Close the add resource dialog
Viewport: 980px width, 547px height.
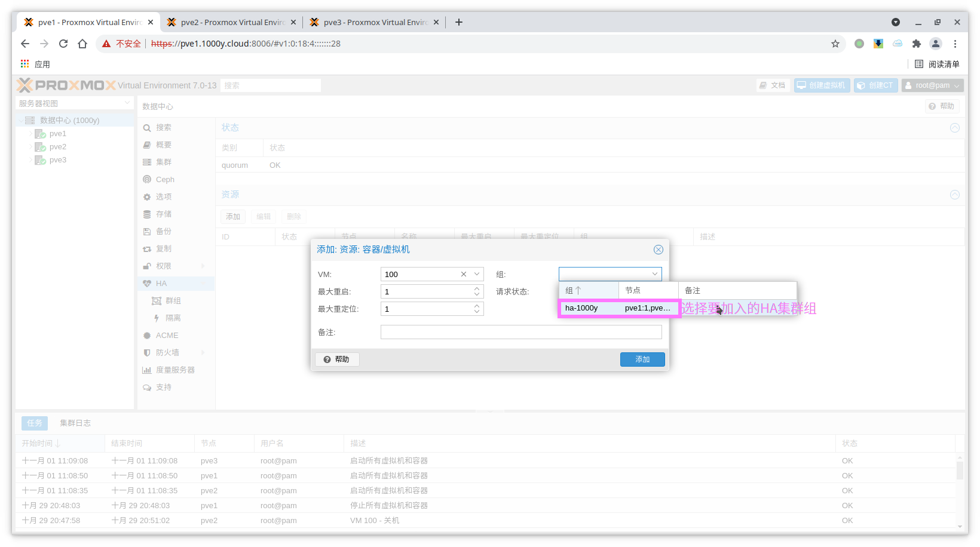pyautogui.click(x=658, y=250)
